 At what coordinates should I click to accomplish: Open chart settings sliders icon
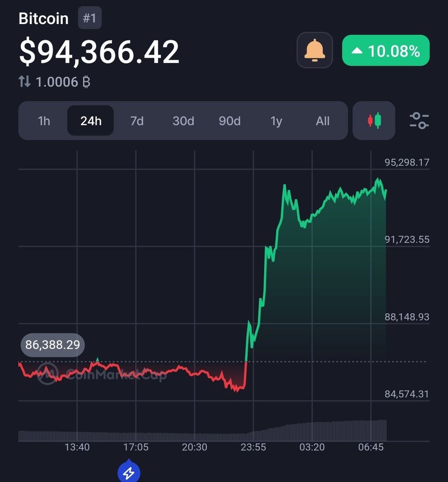419,120
